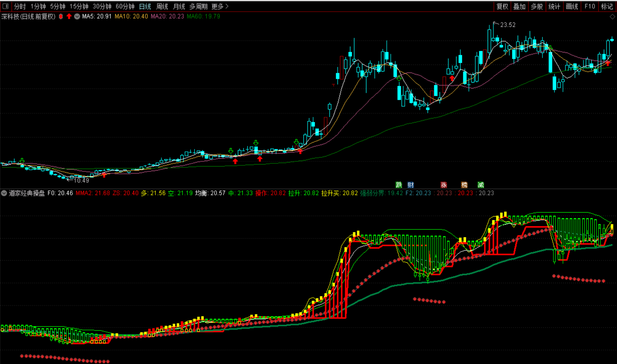
Task: Switch to 分时 intraday view
Action: [x=20, y=6]
